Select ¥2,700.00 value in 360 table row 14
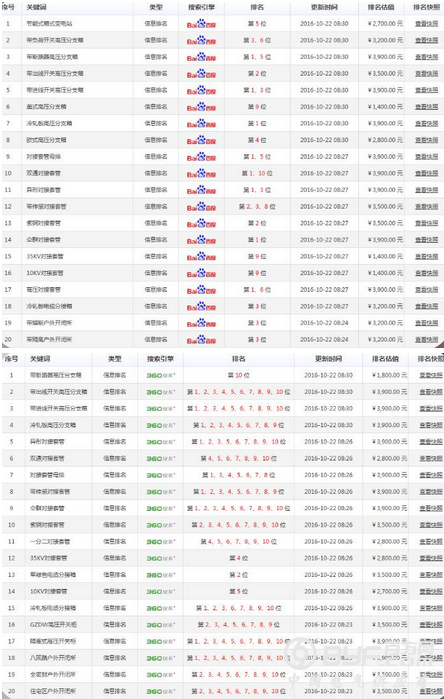This screenshot has width=444, height=699. (390, 592)
